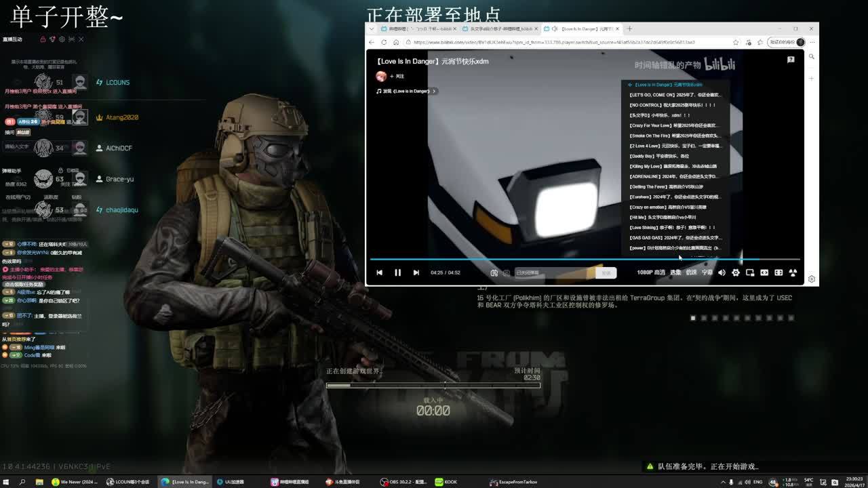The width and height of the screenshot is (868, 488).
Task: Skip to the next video
Action: pos(416,272)
